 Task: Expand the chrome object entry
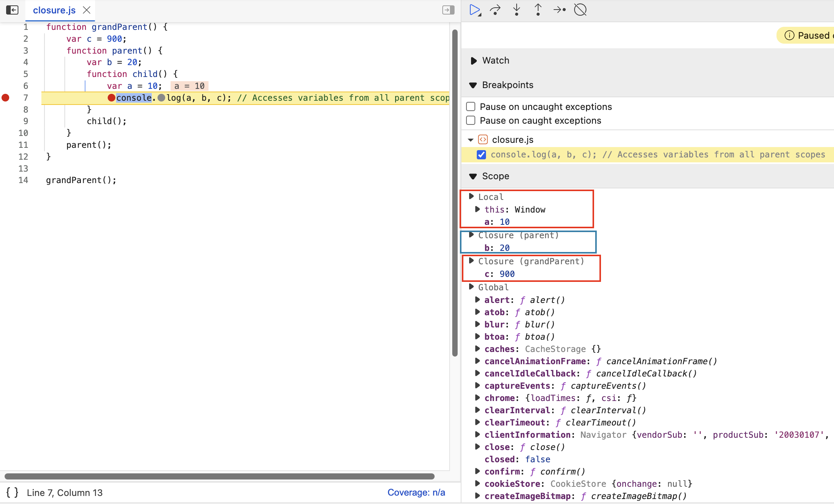click(x=478, y=398)
